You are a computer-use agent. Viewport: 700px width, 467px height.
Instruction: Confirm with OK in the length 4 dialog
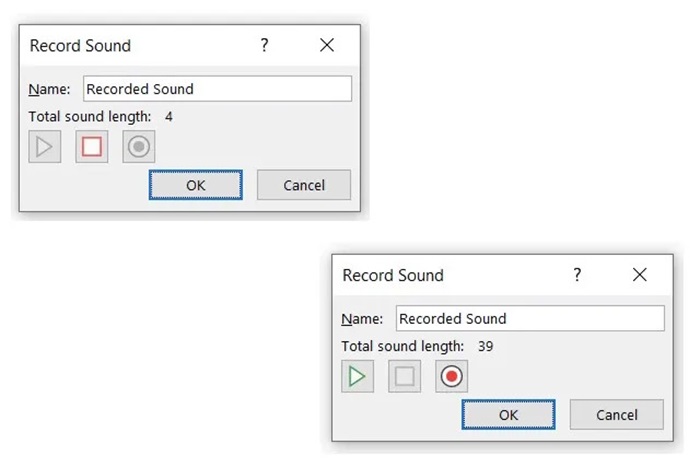tap(196, 185)
